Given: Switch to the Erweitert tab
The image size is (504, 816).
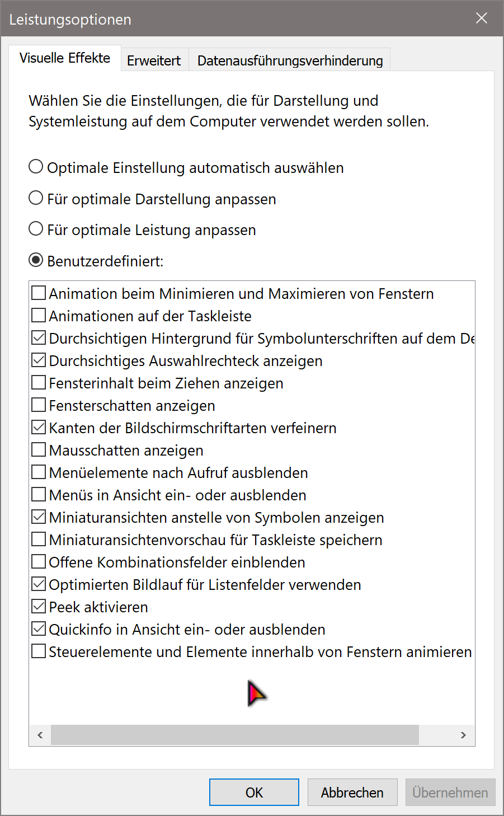Looking at the screenshot, I should (154, 60).
